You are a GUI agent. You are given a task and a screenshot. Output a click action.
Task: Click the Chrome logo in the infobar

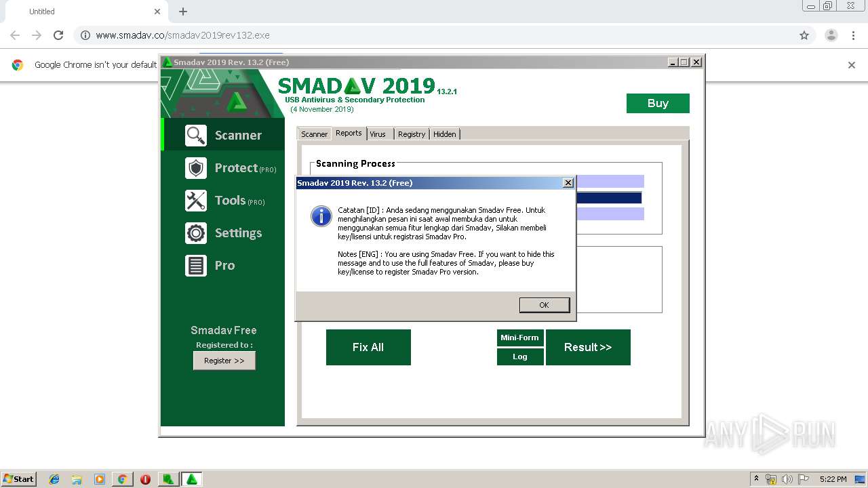[x=18, y=65]
